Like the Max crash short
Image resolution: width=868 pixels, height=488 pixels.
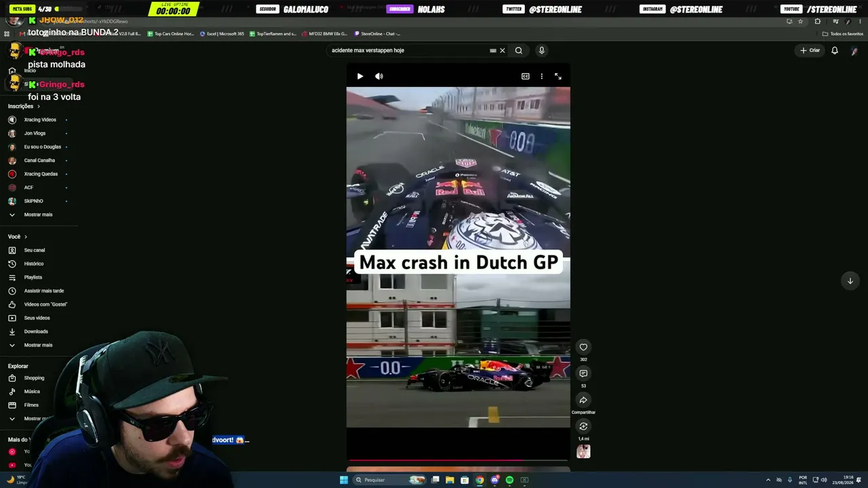tap(583, 347)
